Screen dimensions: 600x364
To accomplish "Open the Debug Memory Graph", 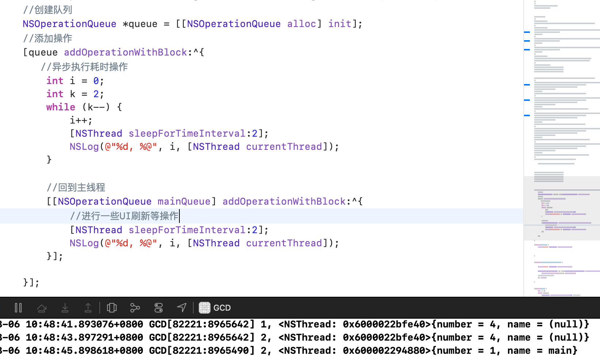I will click(135, 308).
